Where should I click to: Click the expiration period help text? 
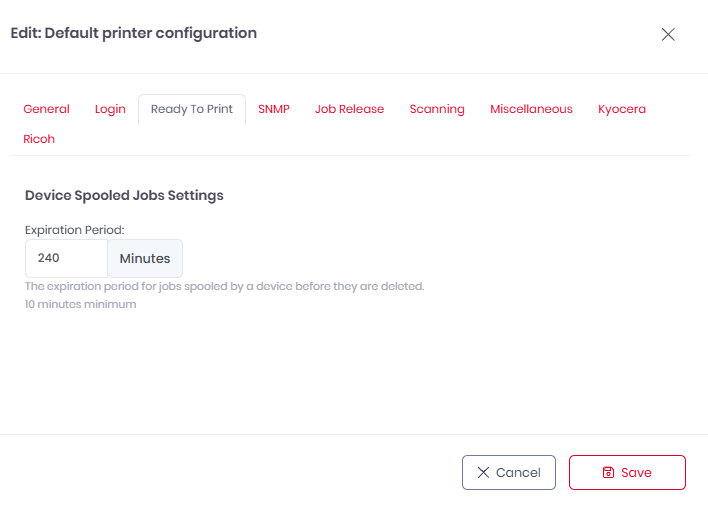point(224,286)
